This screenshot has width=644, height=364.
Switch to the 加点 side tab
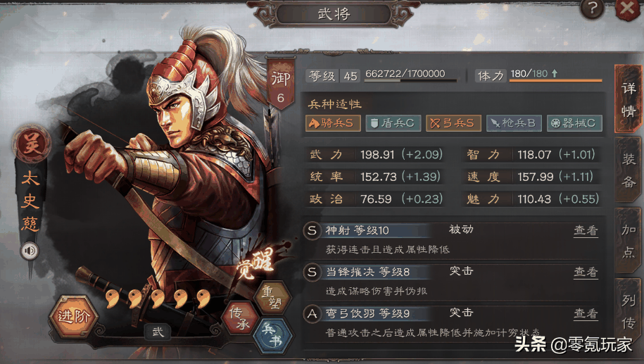628,241
